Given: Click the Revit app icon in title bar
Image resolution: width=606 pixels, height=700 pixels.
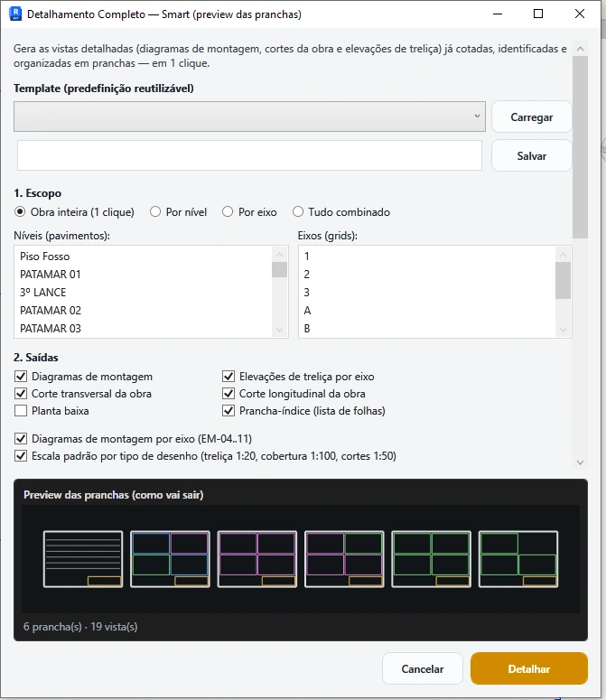Looking at the screenshot, I should coord(15,14).
